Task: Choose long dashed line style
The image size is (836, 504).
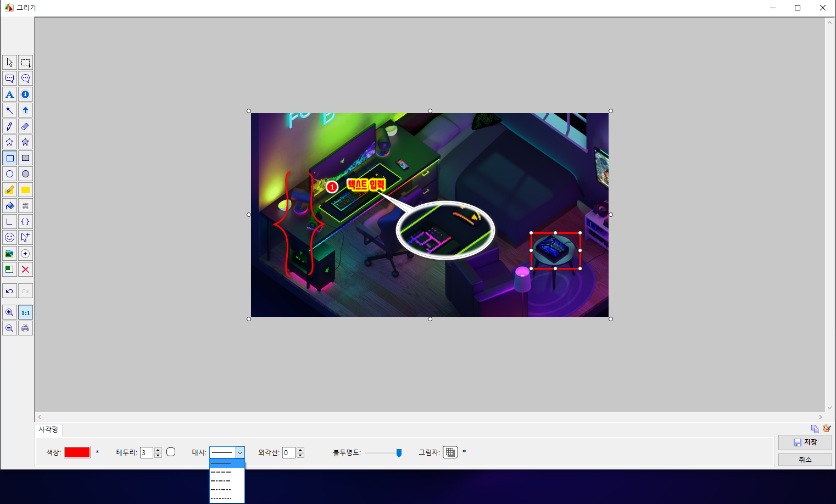Action: [227, 472]
